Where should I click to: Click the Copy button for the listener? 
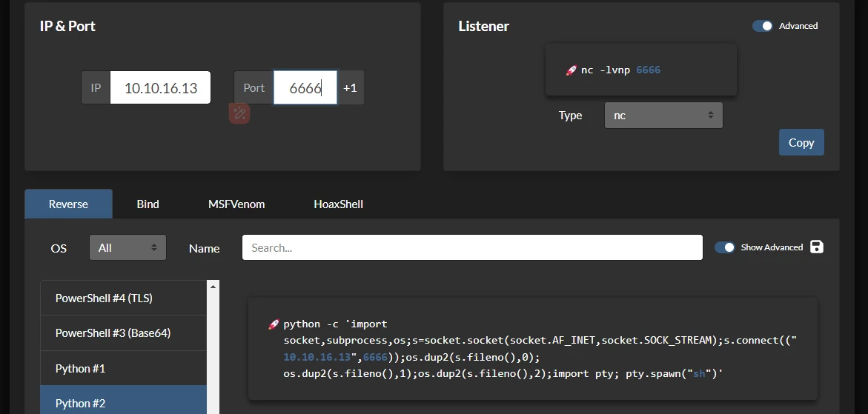(x=801, y=142)
